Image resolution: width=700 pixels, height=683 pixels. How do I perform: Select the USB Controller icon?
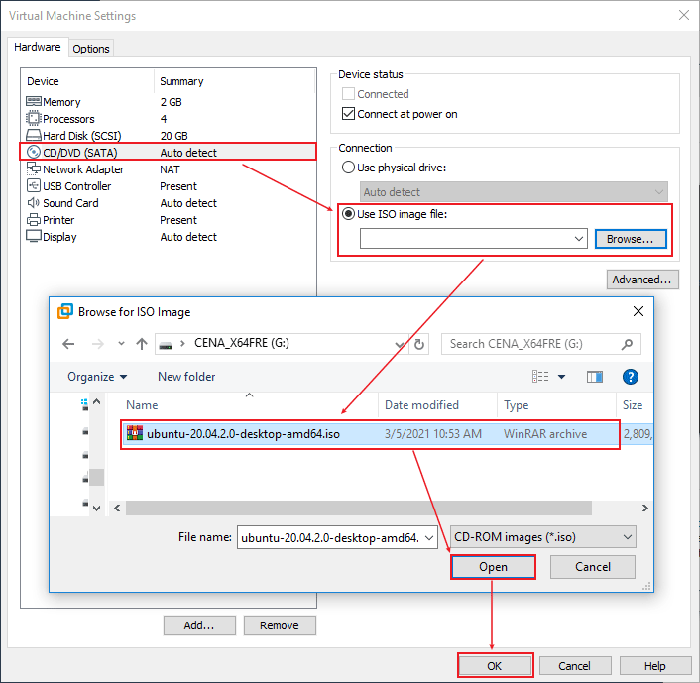click(x=33, y=186)
